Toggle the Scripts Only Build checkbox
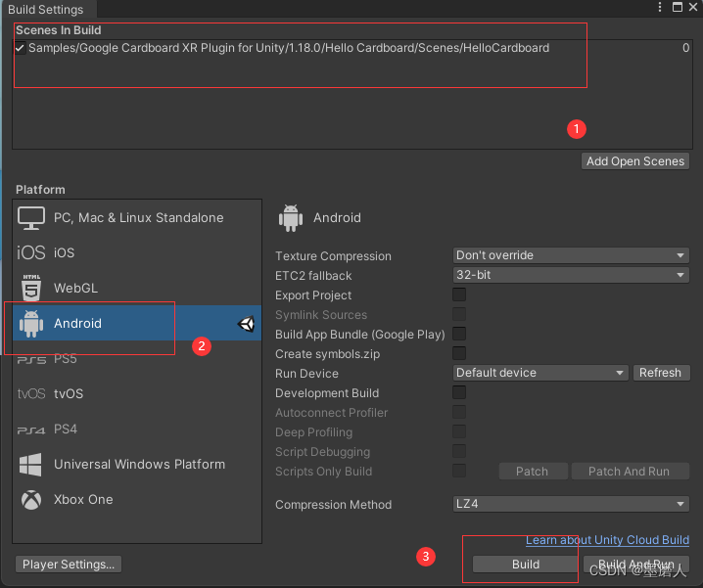 tap(459, 471)
